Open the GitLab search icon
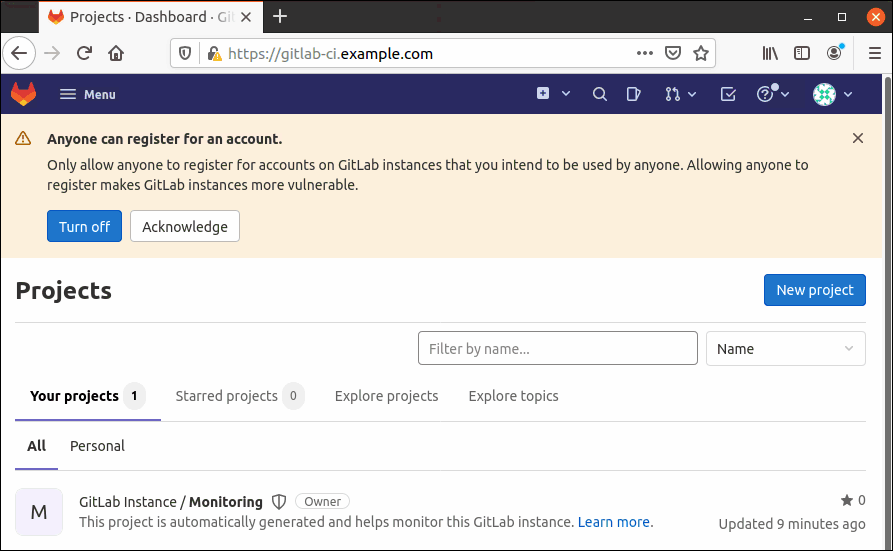This screenshot has width=893, height=551. [600, 94]
